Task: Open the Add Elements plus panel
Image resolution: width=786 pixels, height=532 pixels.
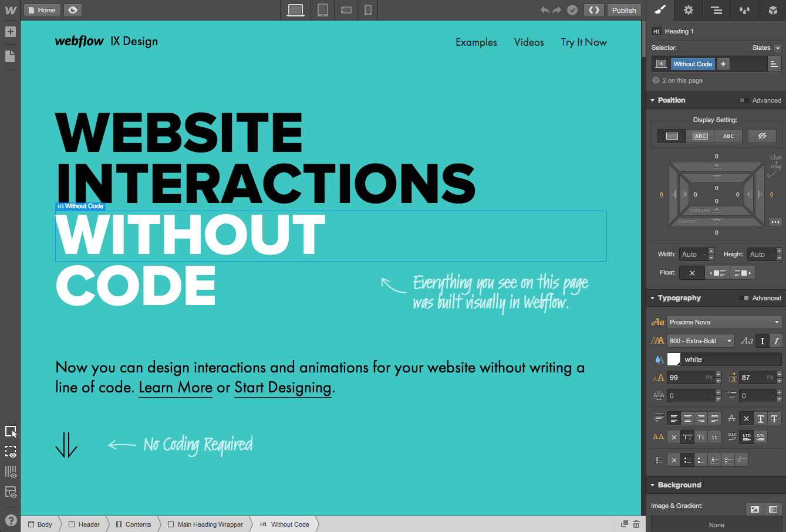Action: (x=10, y=32)
